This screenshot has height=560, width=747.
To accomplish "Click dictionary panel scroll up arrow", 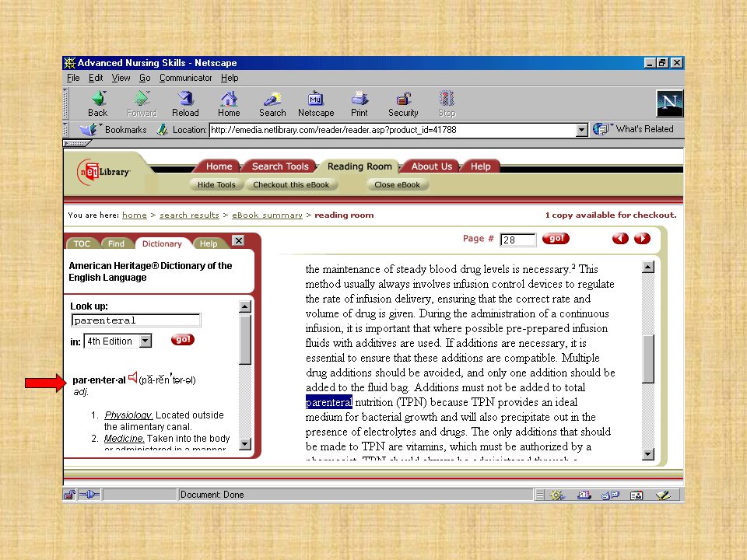I will 245,306.
